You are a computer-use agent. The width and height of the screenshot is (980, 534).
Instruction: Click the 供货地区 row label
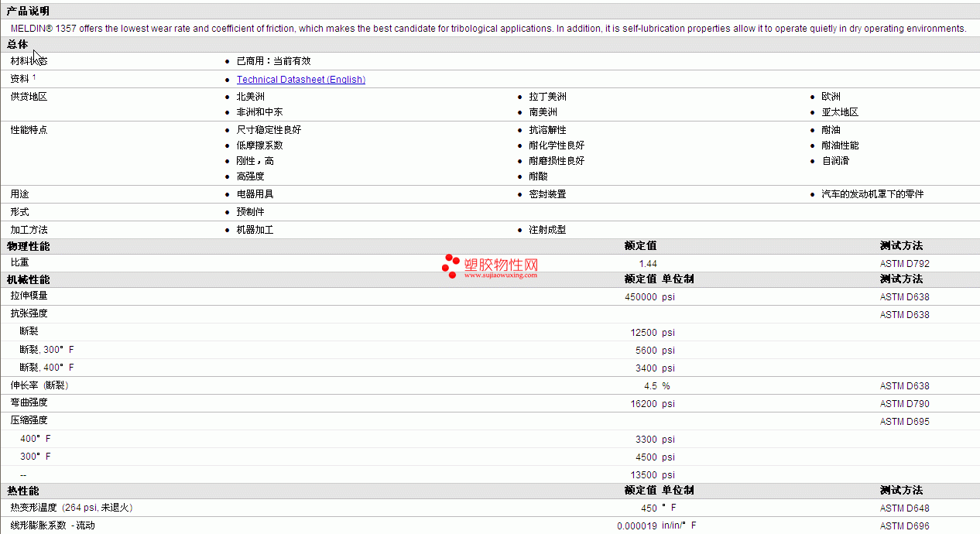(29, 97)
